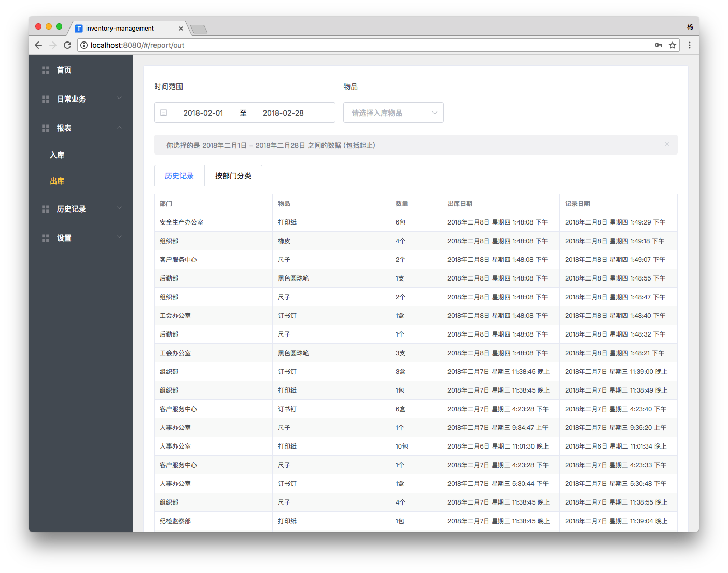
Task: Go back using browser back arrow
Action: (x=38, y=45)
